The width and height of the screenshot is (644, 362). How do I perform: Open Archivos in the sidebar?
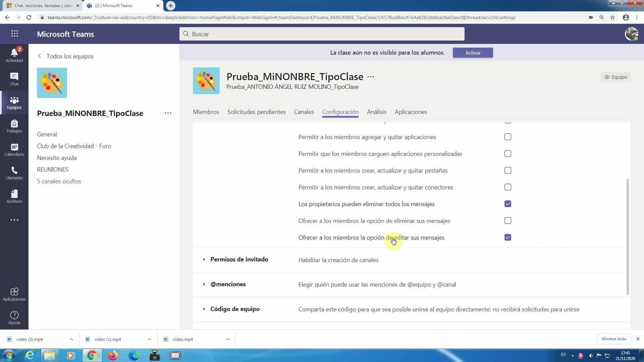[14, 196]
